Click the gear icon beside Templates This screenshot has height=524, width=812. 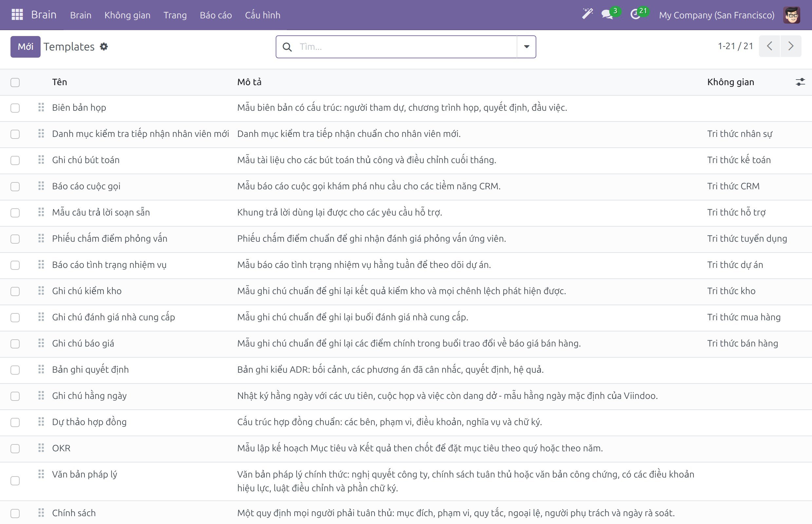[x=104, y=47]
